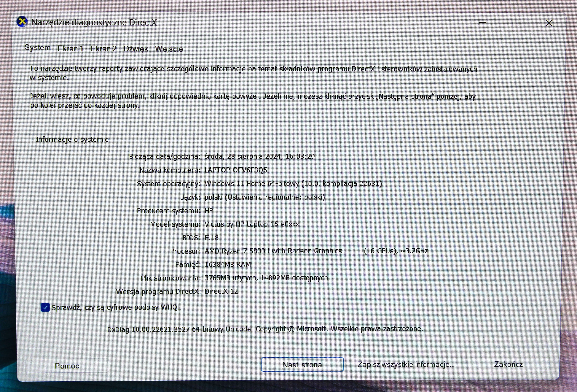Click the page file value 3765MB użytych
Screen dimensions: 577x392
266,278
